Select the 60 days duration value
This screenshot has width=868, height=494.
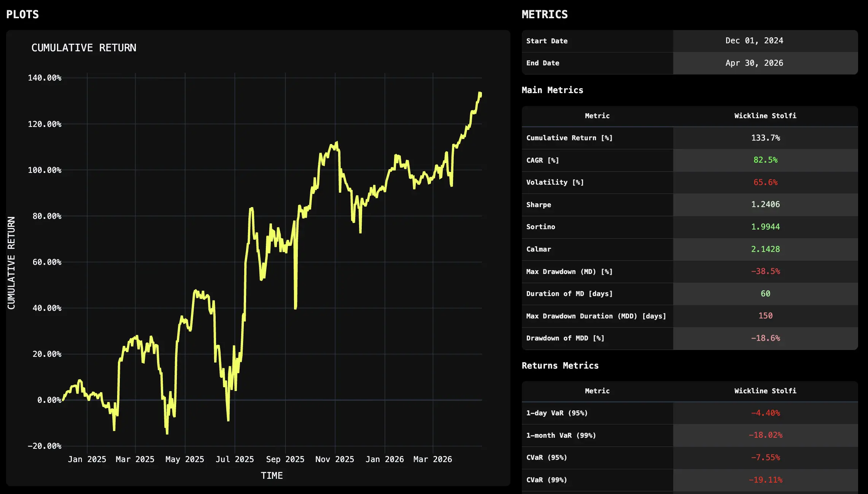765,294
